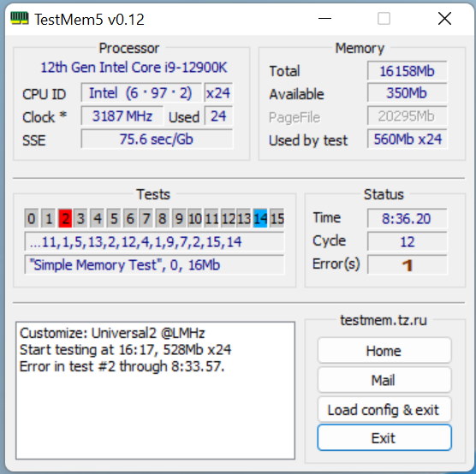Select test number 4 box
Screen dimensions: 476x474
(x=97, y=218)
